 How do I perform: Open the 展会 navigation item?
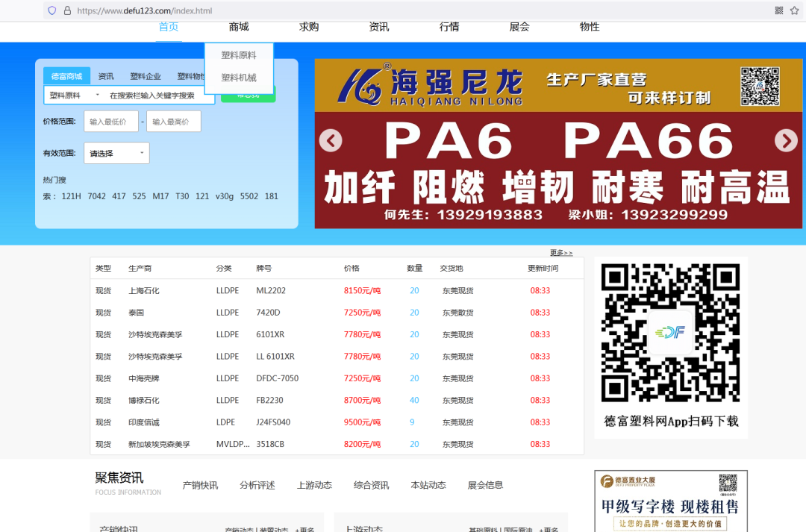[x=519, y=27]
